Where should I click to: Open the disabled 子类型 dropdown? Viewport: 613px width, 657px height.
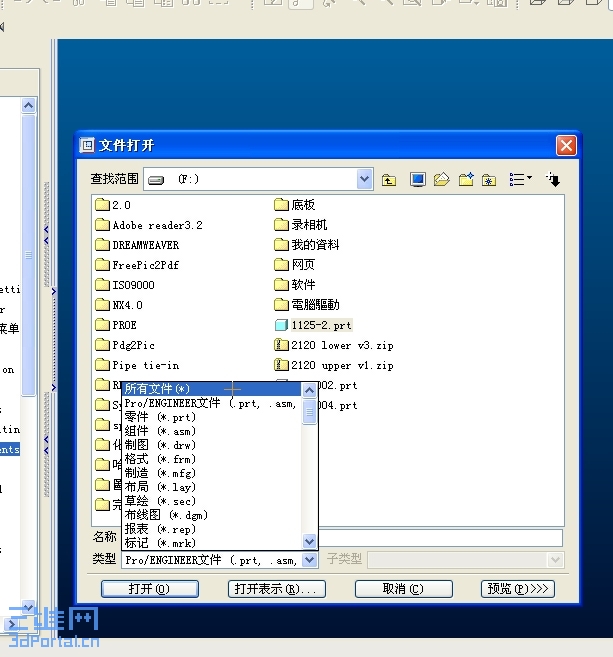(x=466, y=560)
